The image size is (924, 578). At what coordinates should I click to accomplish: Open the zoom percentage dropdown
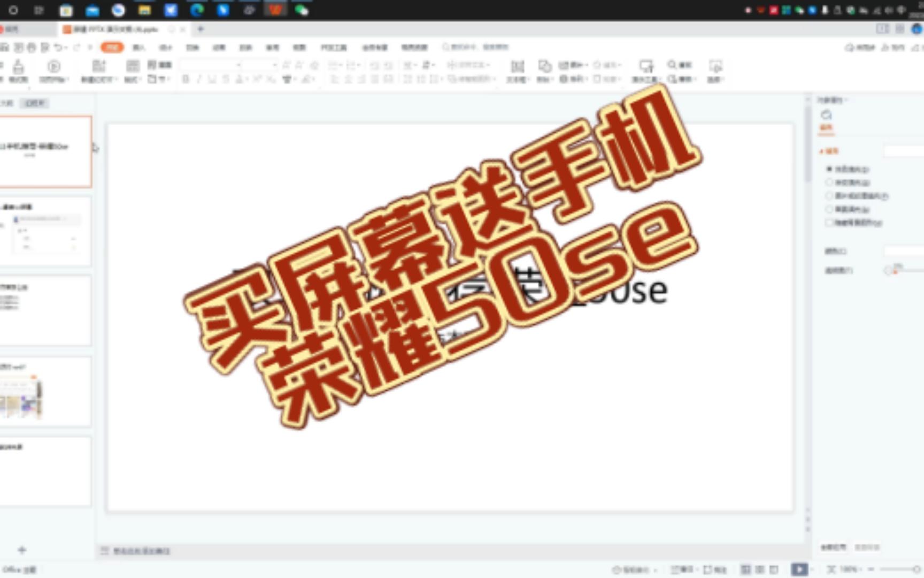pyautogui.click(x=850, y=569)
